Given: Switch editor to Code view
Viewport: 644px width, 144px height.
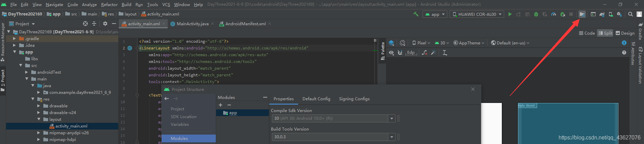Looking at the screenshot, I should pyautogui.click(x=587, y=33).
